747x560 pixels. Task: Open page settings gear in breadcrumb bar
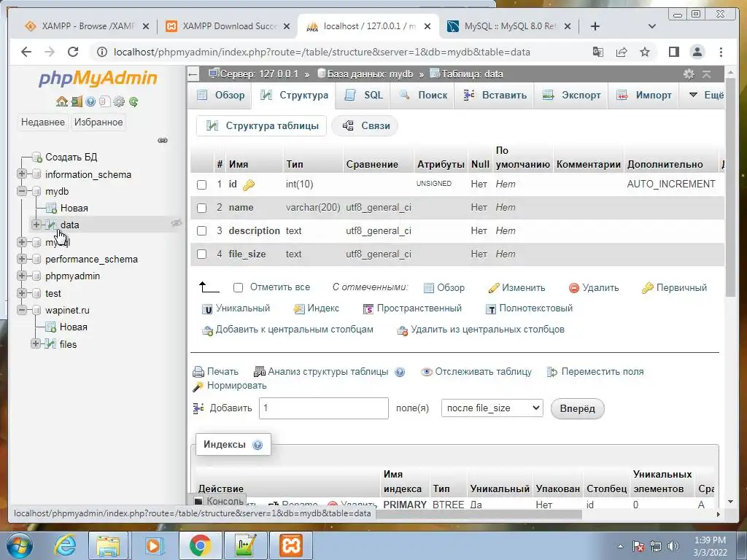[x=689, y=74]
